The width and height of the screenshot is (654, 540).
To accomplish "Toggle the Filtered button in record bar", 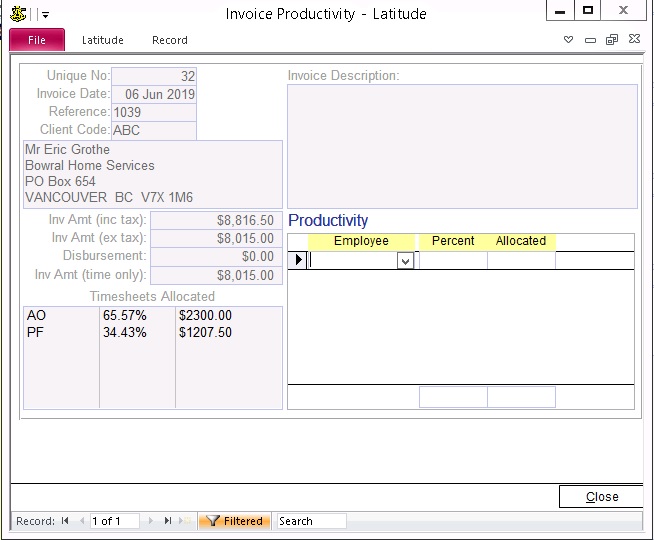I will tap(234, 521).
